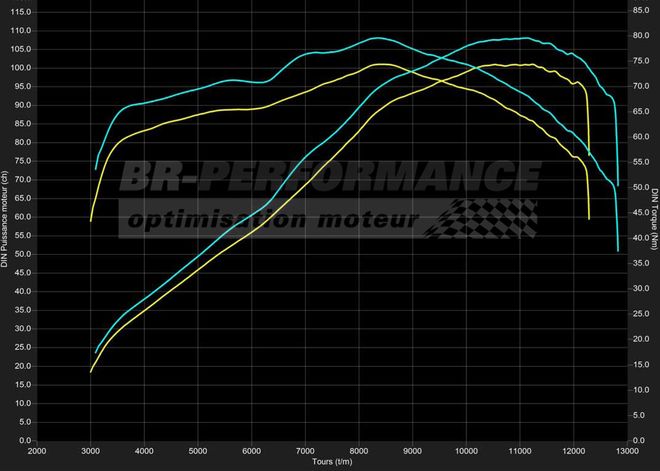Viewport: 660px width, 471px height.
Task: Select the 'DIN Torque (Nm)' axis title
Action: tap(654, 219)
